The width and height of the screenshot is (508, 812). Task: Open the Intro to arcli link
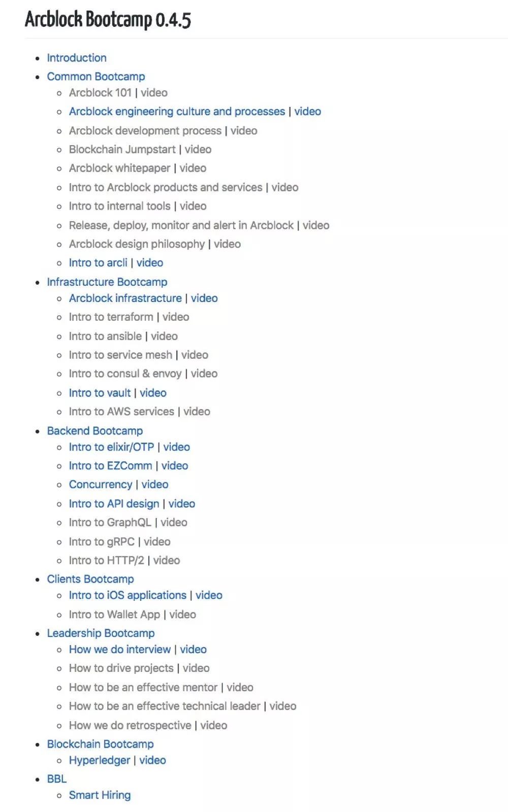98,263
